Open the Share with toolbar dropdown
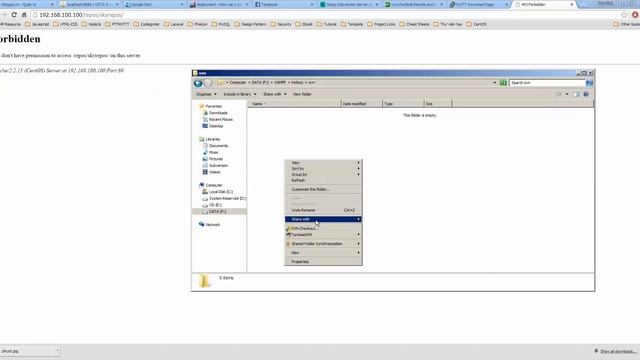Viewport: 640px width, 360px height. pos(275,94)
